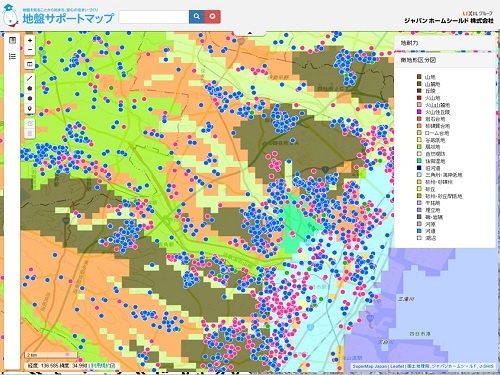Click the 干拓地 legend label
500x375 pixels.
point(433,203)
